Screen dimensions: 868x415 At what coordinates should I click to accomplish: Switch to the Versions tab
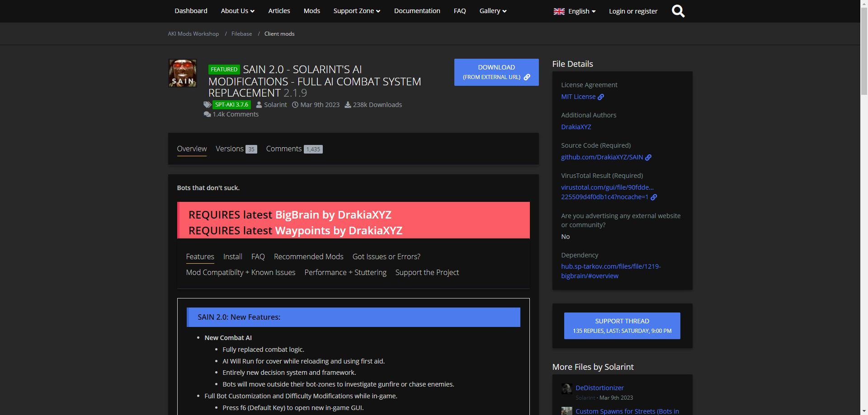(236, 149)
